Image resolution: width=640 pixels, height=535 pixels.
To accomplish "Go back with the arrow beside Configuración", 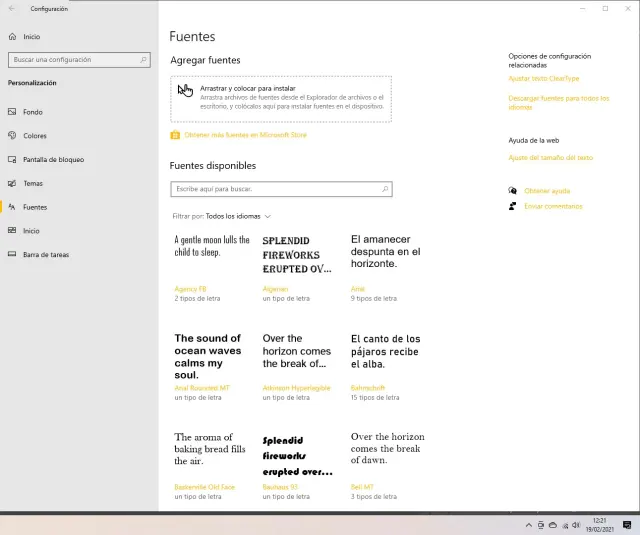I will tap(12, 8).
